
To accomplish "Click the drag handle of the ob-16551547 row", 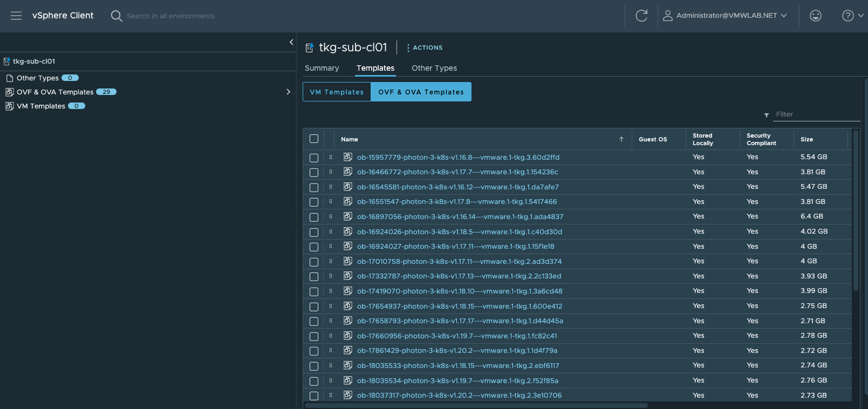I will pos(331,202).
